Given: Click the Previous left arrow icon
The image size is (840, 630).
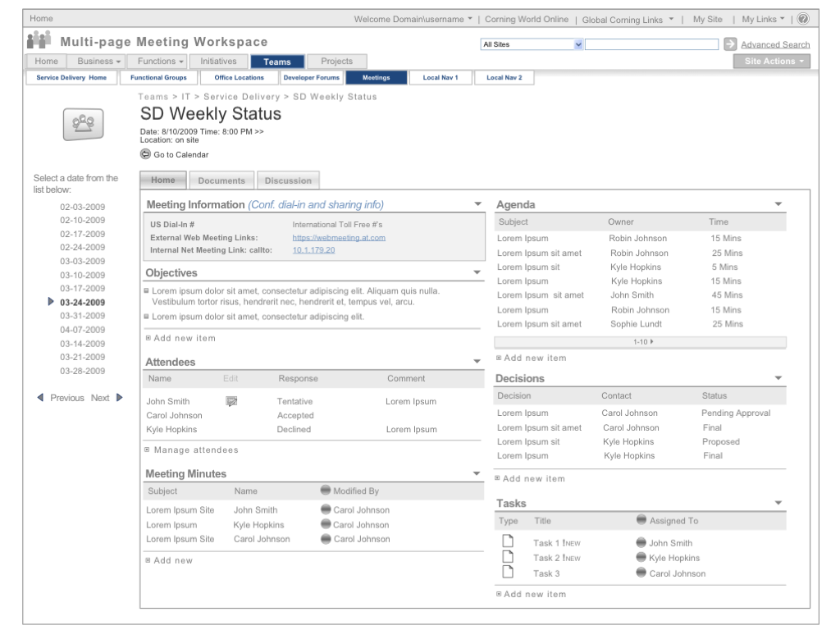Looking at the screenshot, I should pyautogui.click(x=40, y=398).
